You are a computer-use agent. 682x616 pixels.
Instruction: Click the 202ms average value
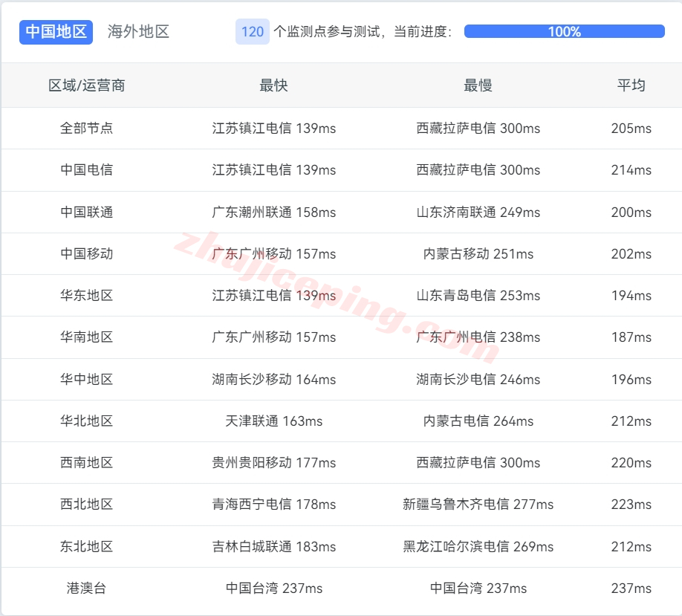pos(631,253)
